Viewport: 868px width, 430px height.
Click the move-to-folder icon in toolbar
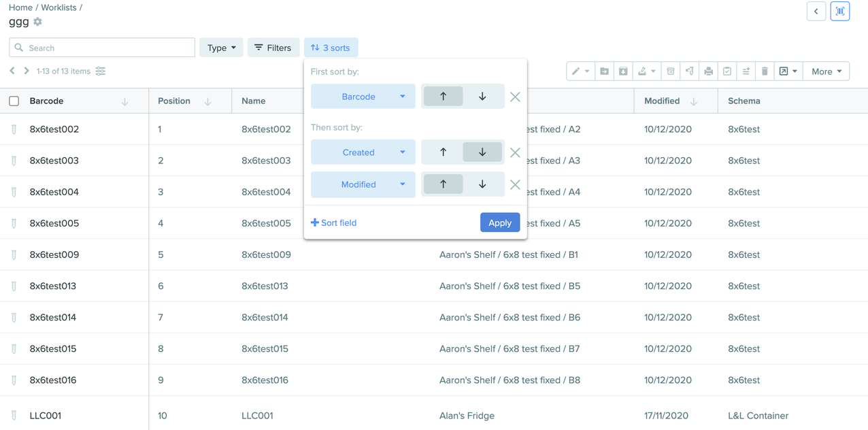[x=604, y=71]
